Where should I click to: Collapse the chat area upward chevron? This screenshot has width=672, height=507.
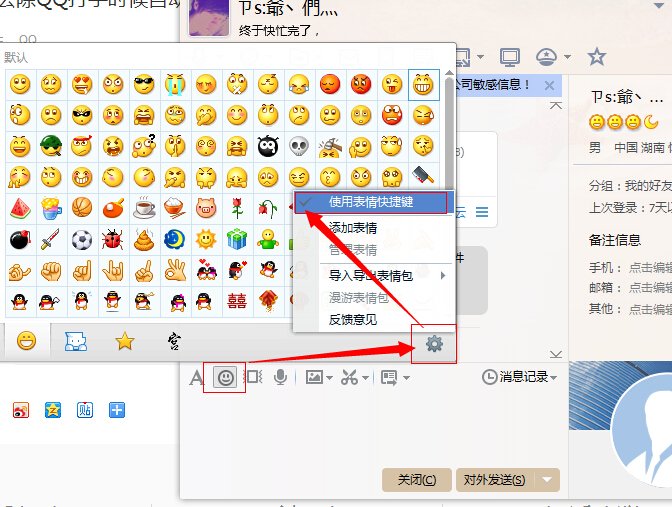point(556,105)
